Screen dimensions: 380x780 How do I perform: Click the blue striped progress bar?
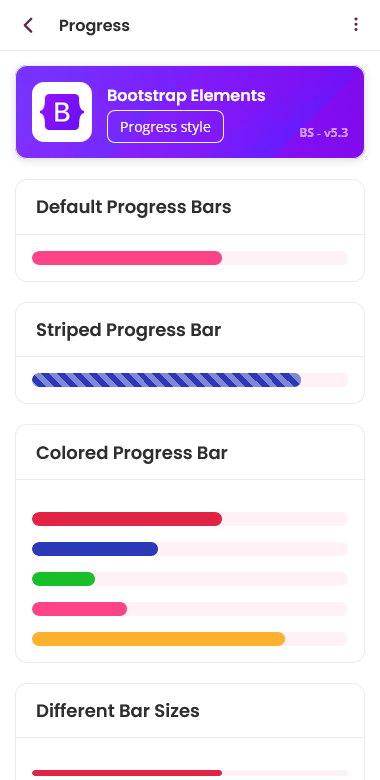167,380
